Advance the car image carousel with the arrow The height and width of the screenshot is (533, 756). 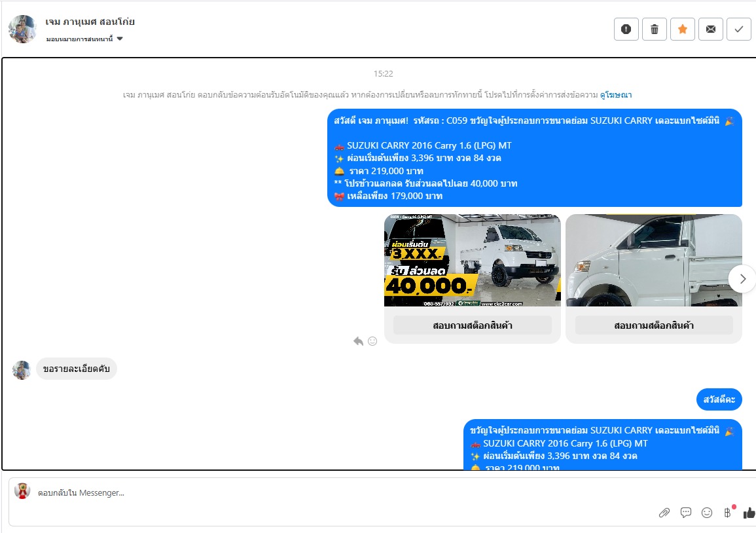point(742,279)
